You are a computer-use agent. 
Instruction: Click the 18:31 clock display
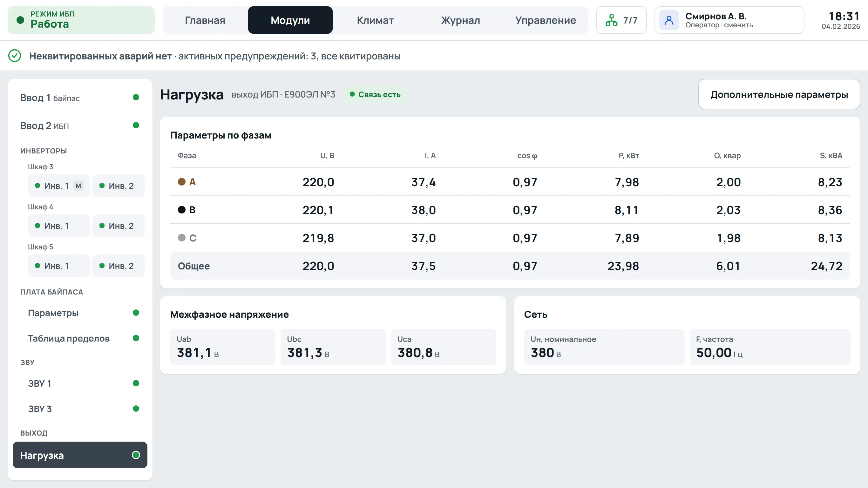844,16
